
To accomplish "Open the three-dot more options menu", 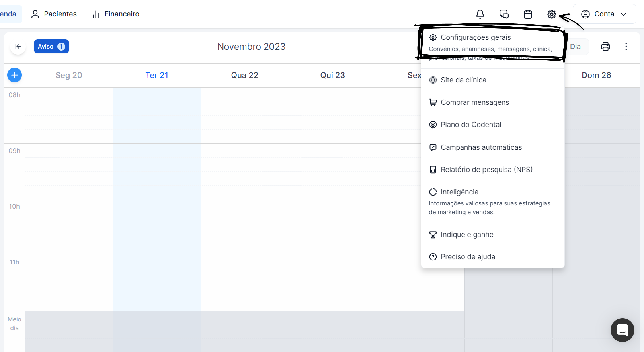I will pos(626,47).
